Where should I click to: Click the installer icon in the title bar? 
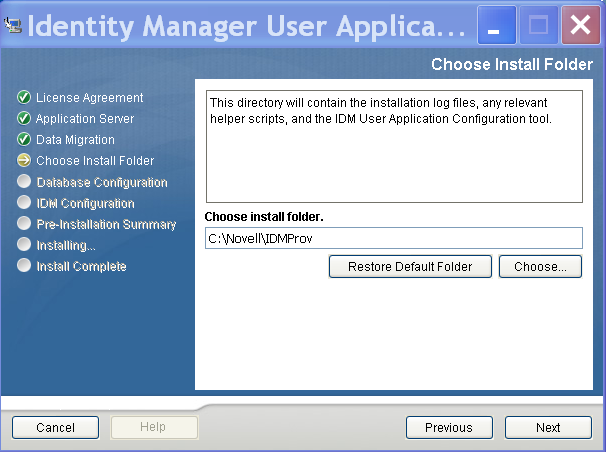coord(13,25)
